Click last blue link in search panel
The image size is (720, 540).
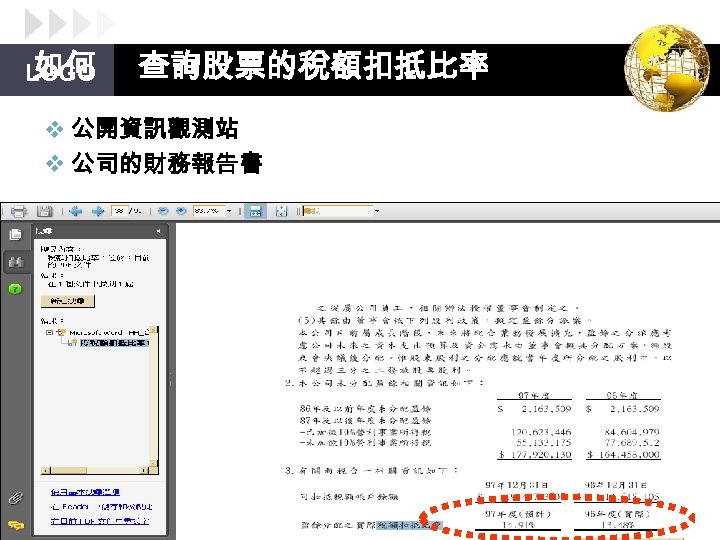(100, 521)
